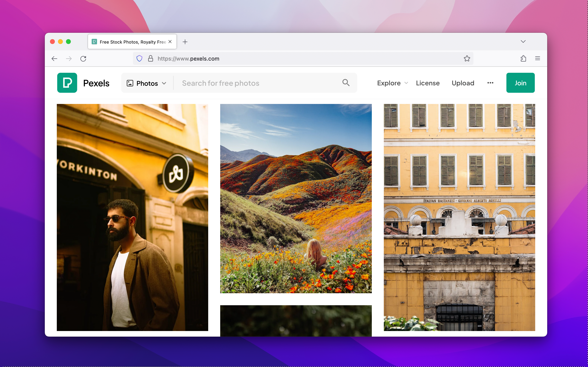Expand the Explore menu chevron

point(406,83)
